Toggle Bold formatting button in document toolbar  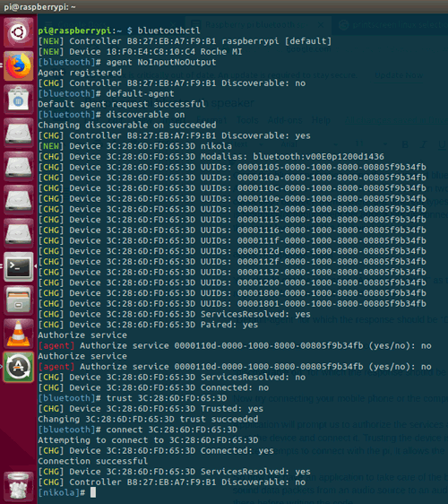[405, 144]
